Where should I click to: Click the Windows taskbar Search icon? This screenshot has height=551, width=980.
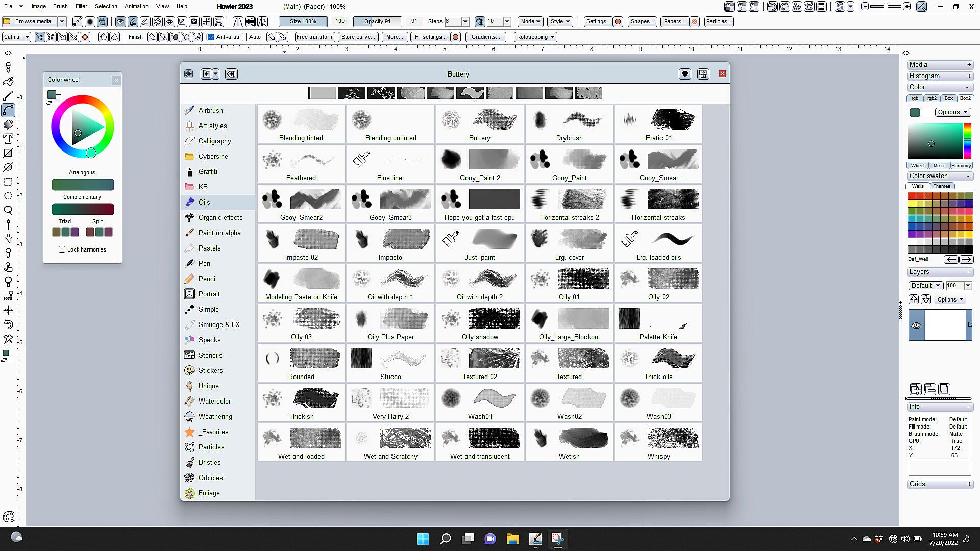click(446, 539)
